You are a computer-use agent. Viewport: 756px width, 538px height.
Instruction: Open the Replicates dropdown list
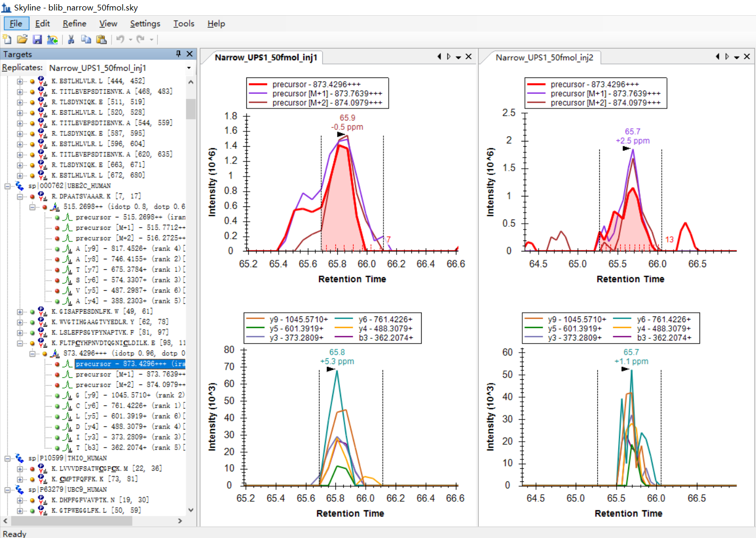189,68
